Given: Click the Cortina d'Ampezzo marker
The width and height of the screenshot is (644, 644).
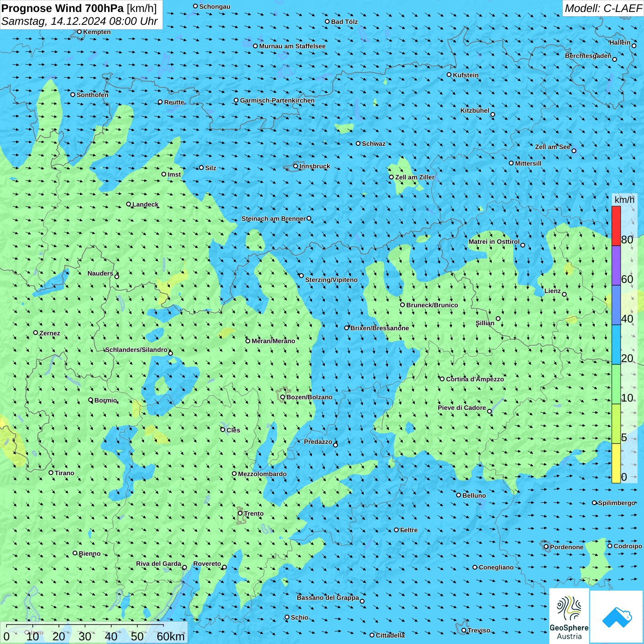Looking at the screenshot, I should point(442,379).
